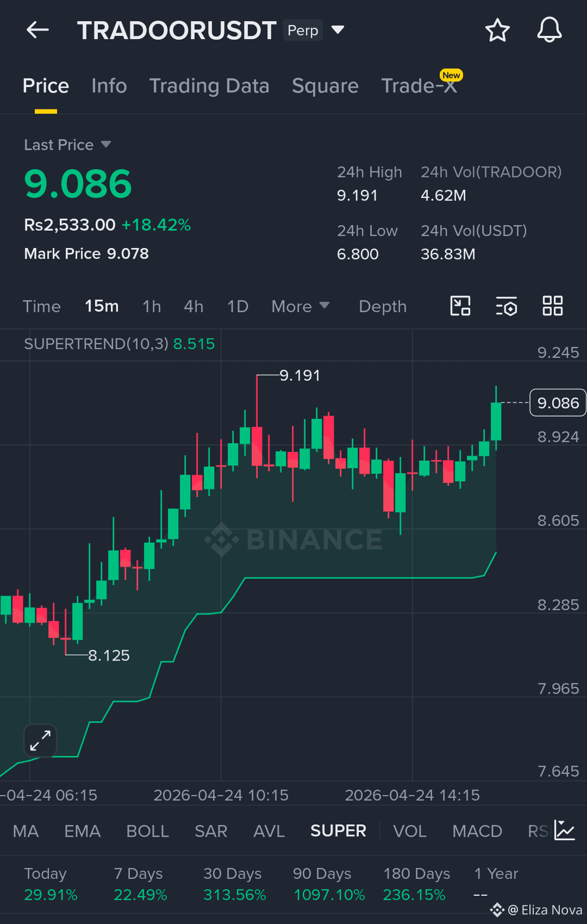
Task: Tap the 24h Vol(USDT) value 36.83M
Action: click(448, 254)
